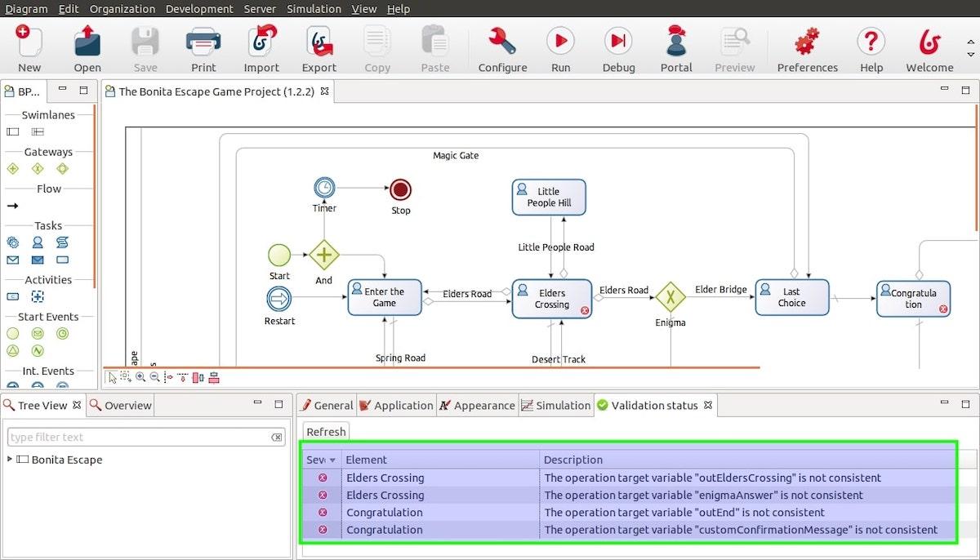Click the Configure wrench icon
980x560 pixels.
[x=502, y=42]
